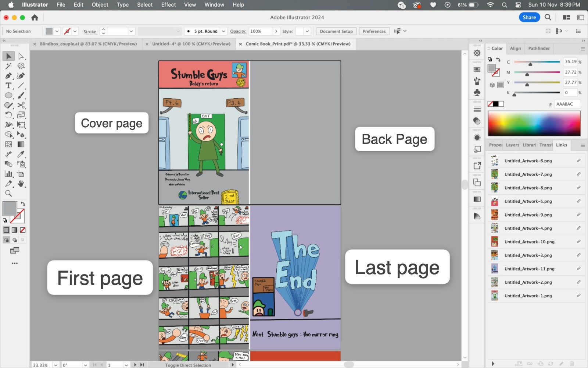Image resolution: width=588 pixels, height=368 pixels.
Task: Open the Object menu
Action: (100, 5)
